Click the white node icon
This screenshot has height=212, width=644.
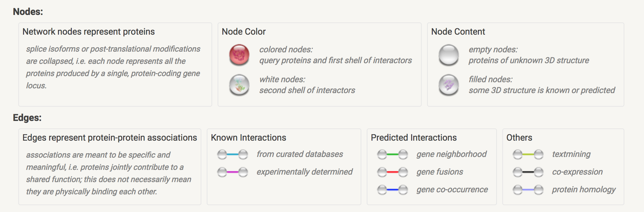tap(239, 85)
